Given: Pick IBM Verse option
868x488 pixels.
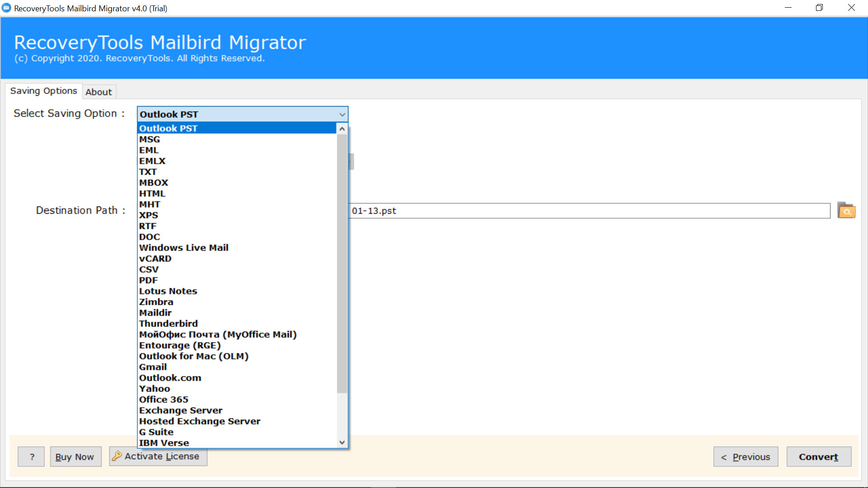Looking at the screenshot, I should (237, 443).
